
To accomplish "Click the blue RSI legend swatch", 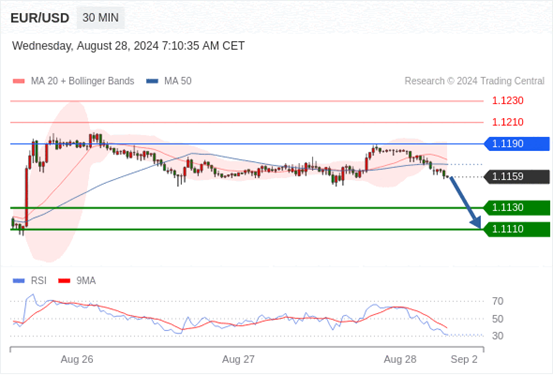I will (x=19, y=281).
